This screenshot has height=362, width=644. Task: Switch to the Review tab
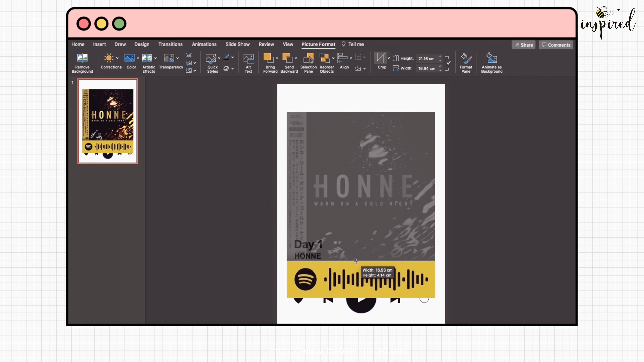click(266, 44)
